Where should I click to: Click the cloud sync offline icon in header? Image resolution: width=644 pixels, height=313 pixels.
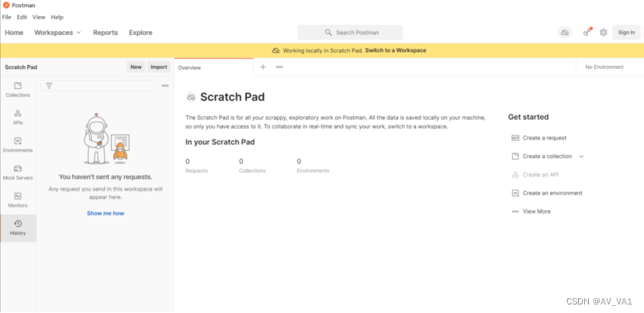(x=565, y=33)
